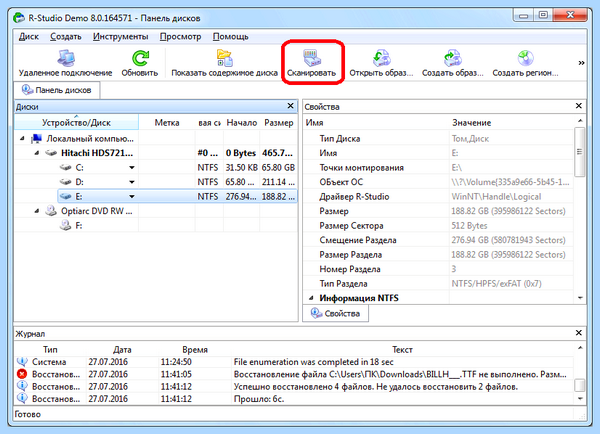Open the Инструменты menu
This screenshot has height=434, width=600.
[121, 36]
